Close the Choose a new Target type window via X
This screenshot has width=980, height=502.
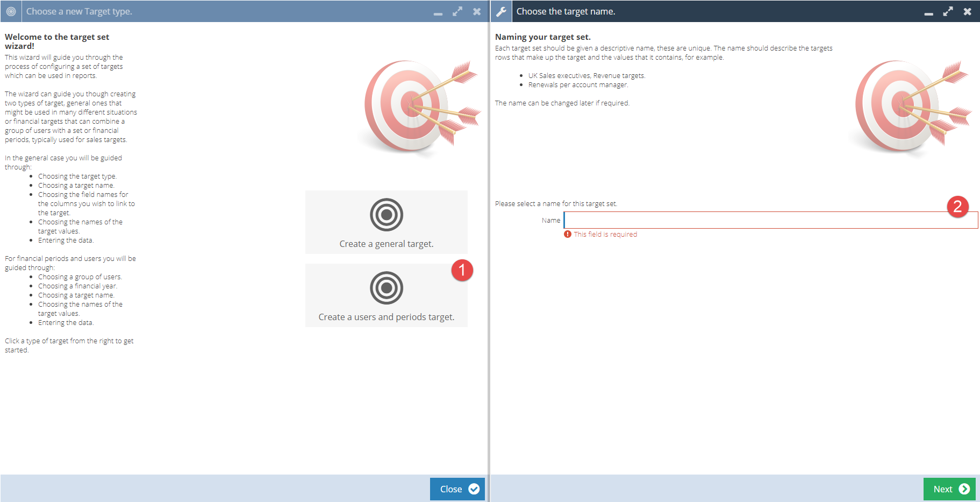(x=477, y=11)
